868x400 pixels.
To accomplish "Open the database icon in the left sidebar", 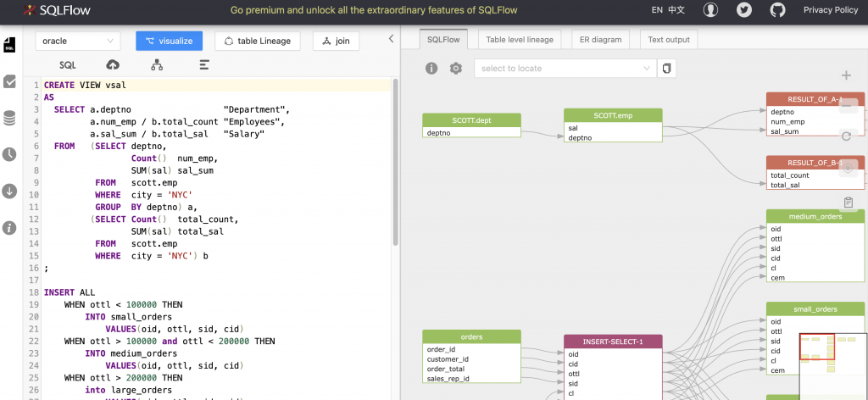I will tap(10, 119).
